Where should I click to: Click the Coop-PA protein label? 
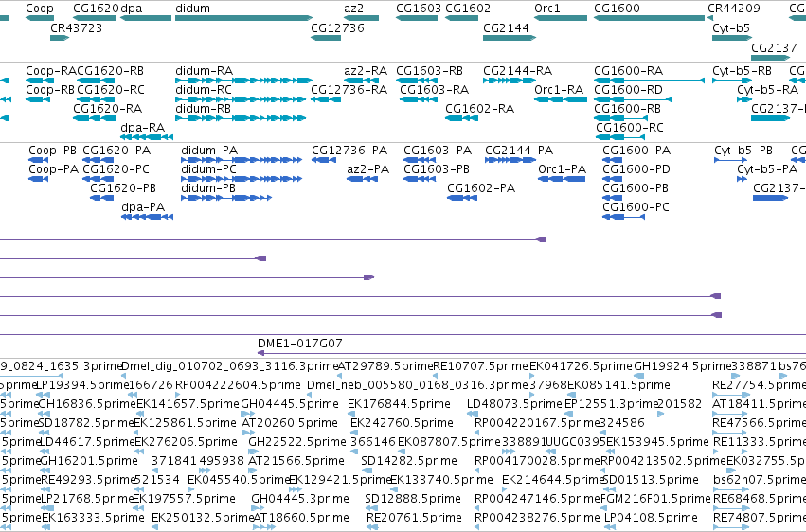tap(53, 169)
